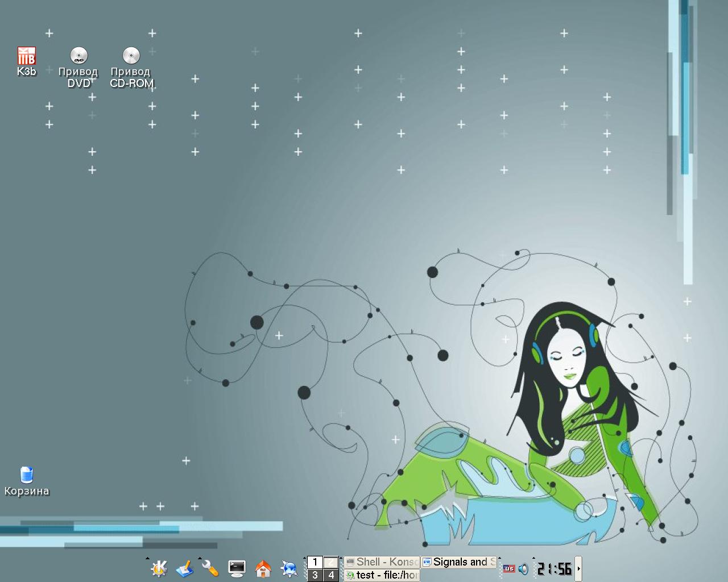Image resolution: width=728 pixels, height=582 pixels.
Task: Launch the desktop pencil panel icon
Action: coord(184,568)
